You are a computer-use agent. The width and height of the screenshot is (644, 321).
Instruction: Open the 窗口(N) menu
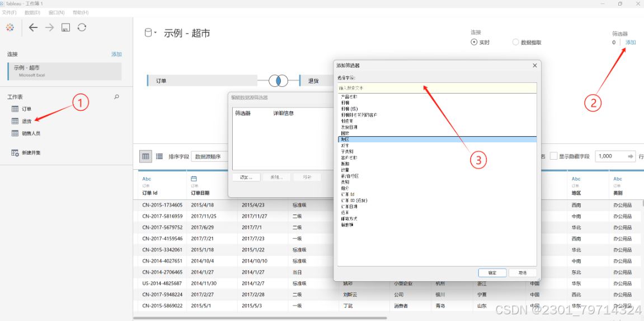[x=57, y=12]
